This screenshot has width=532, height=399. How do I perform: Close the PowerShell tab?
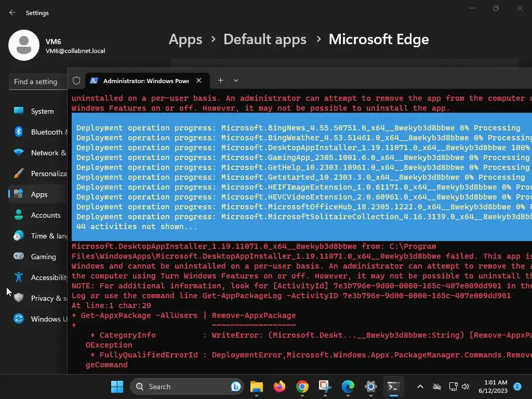click(x=199, y=81)
